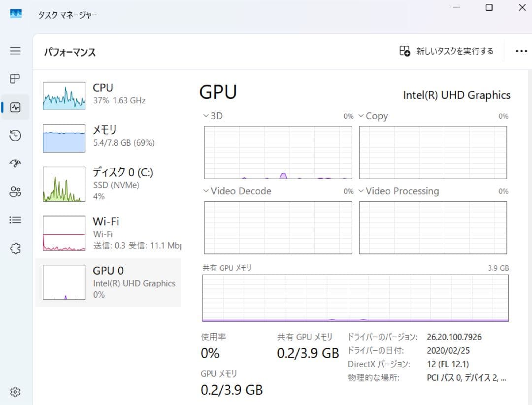Select the CPU performance item
This screenshot has width=532, height=405.
108,96
